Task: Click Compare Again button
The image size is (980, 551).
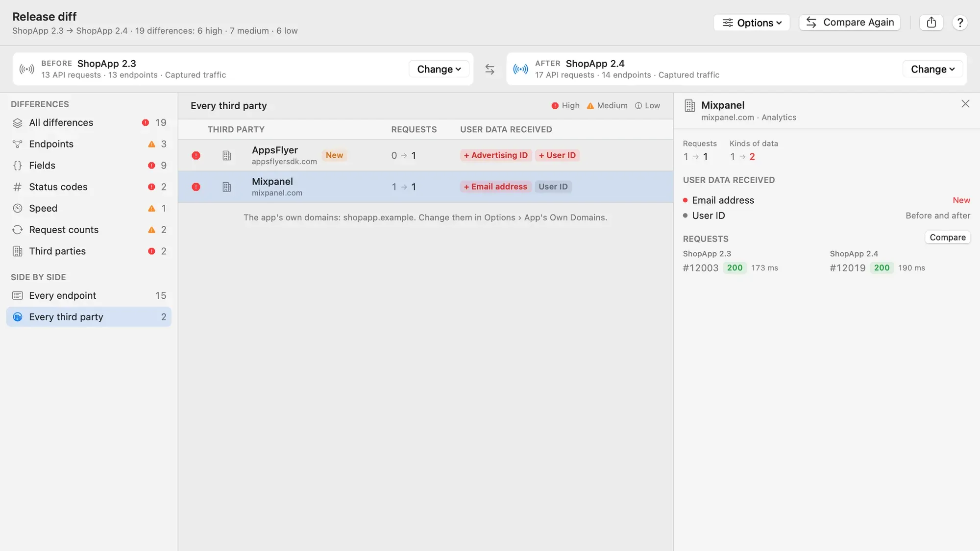Action: 850,23
